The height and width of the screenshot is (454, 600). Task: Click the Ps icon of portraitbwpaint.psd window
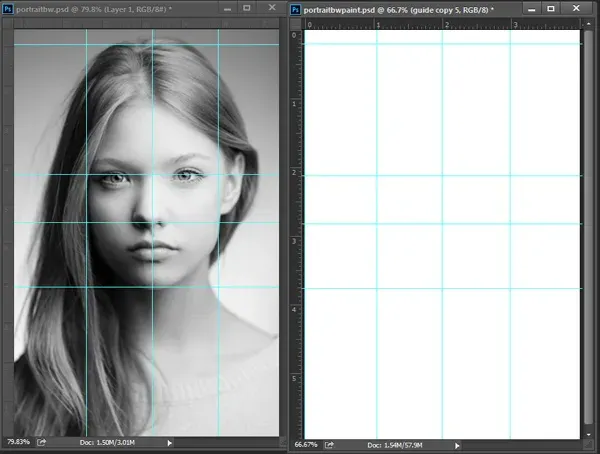pos(295,10)
